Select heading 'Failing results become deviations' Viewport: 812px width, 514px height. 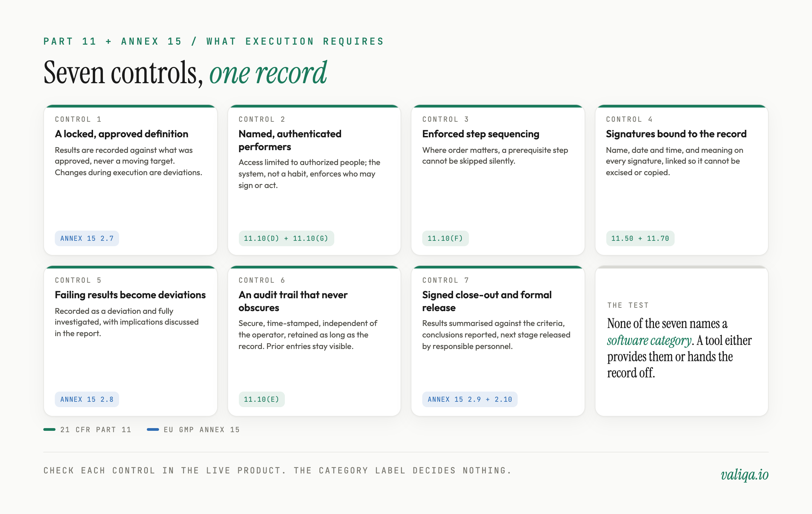tap(130, 295)
